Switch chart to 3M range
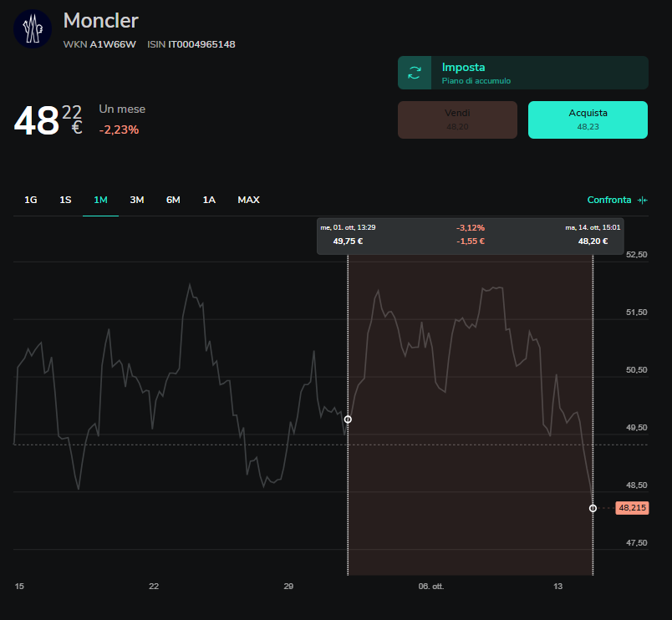This screenshot has width=672, height=620. (137, 200)
